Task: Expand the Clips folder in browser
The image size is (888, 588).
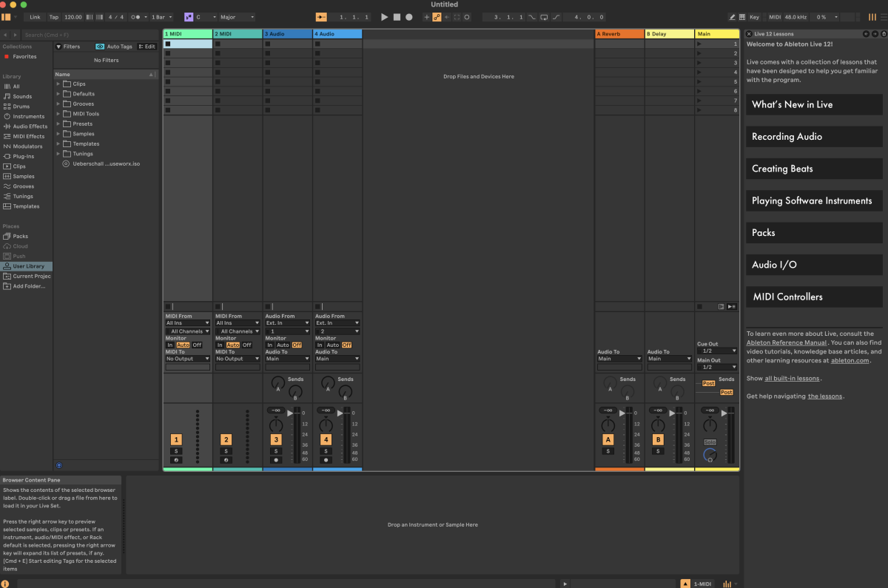Action: (58, 84)
